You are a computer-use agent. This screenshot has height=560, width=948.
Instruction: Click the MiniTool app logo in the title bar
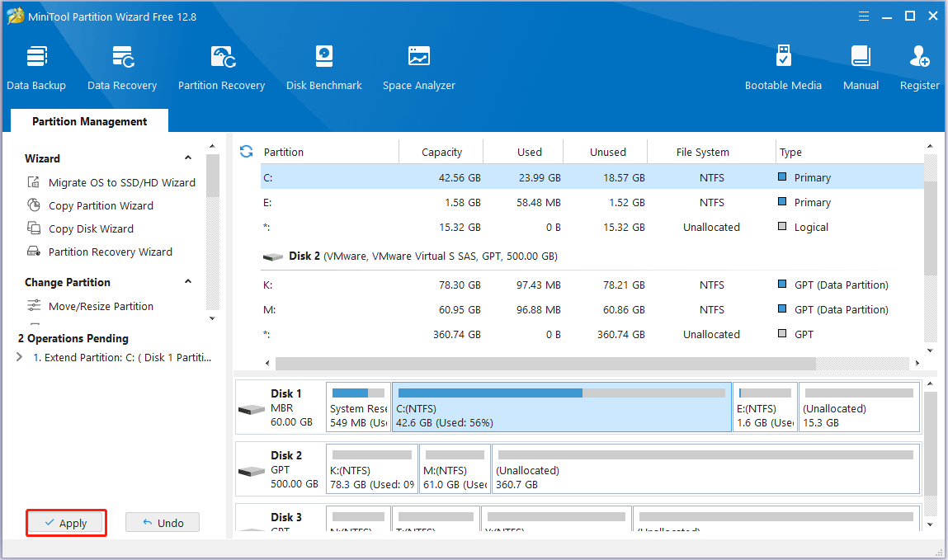(15, 16)
